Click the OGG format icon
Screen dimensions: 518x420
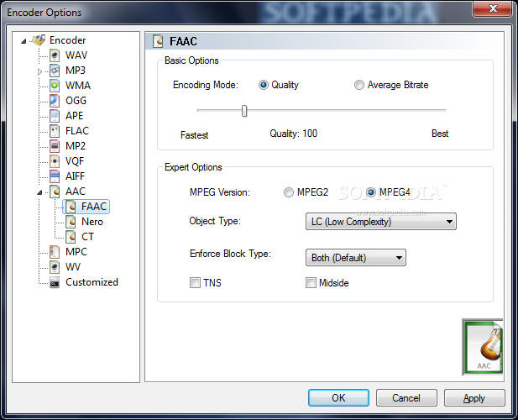[x=55, y=101]
